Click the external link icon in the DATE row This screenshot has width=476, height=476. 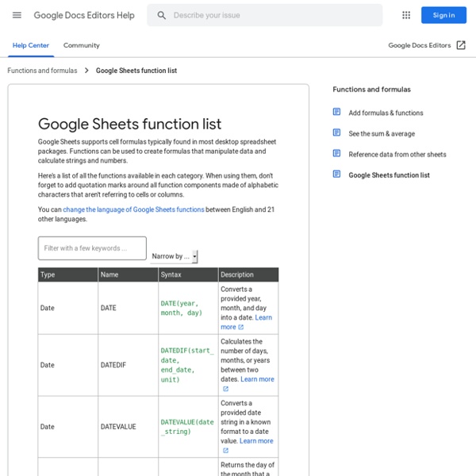pyautogui.click(x=240, y=327)
